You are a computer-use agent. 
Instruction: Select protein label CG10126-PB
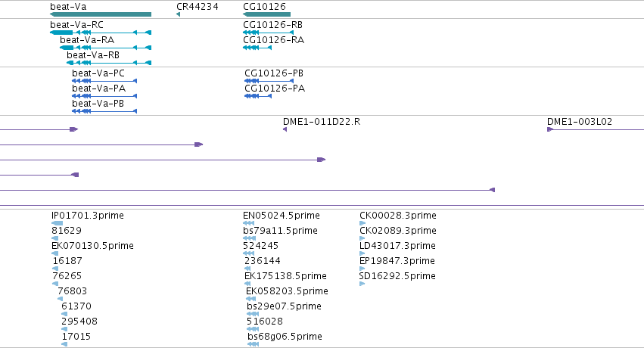274,73
